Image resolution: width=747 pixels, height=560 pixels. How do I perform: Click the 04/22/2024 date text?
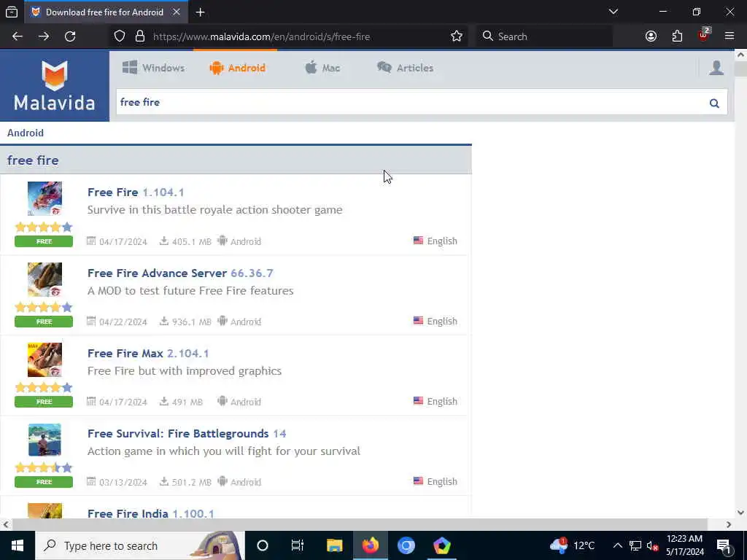[x=123, y=322]
